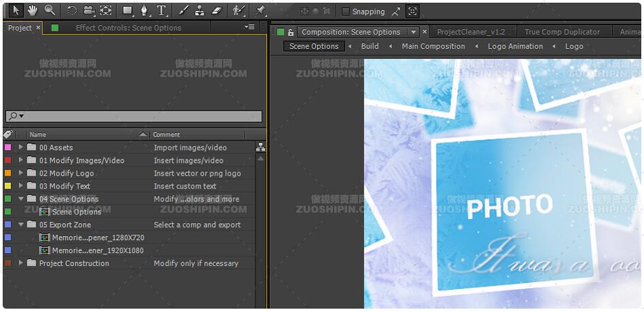Expand the 00 Assets folder
The image size is (644, 312).
[x=21, y=147]
